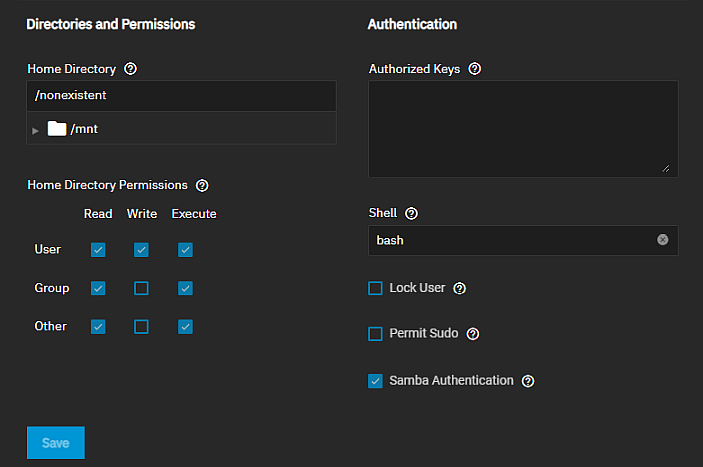Viewport: 703px width, 467px height.
Task: Open the Shell dropdown showing bash
Action: pos(510,240)
